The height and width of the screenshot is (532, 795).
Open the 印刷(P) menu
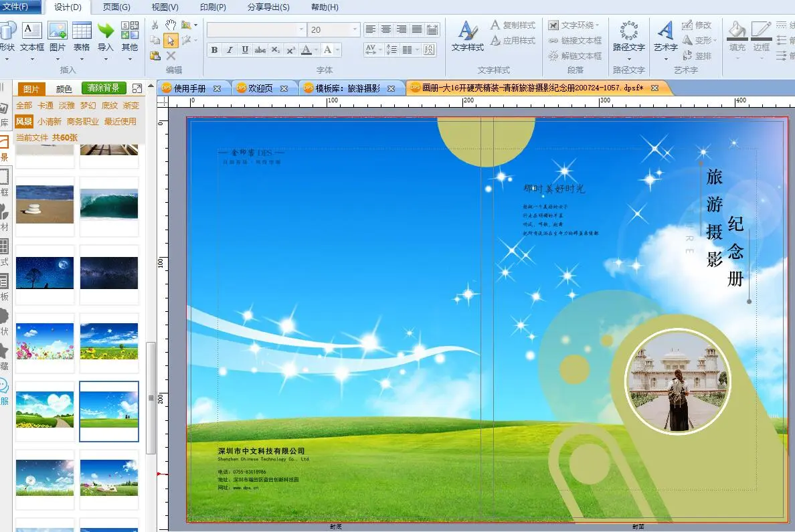point(213,7)
